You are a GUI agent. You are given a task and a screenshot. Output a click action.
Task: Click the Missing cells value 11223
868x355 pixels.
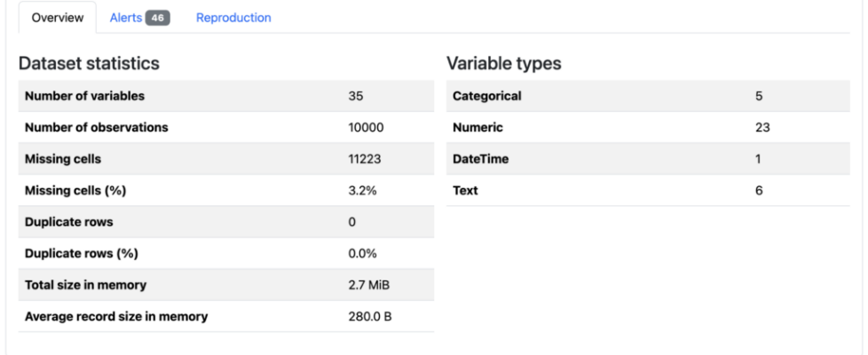[365, 159]
